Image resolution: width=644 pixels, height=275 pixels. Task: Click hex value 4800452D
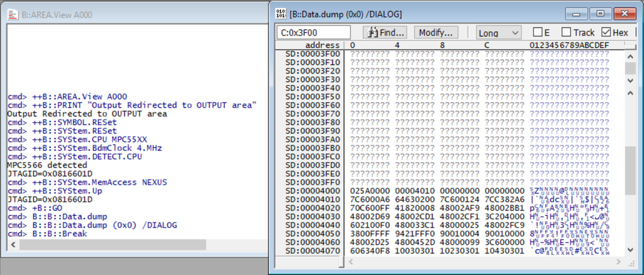(x=415, y=242)
